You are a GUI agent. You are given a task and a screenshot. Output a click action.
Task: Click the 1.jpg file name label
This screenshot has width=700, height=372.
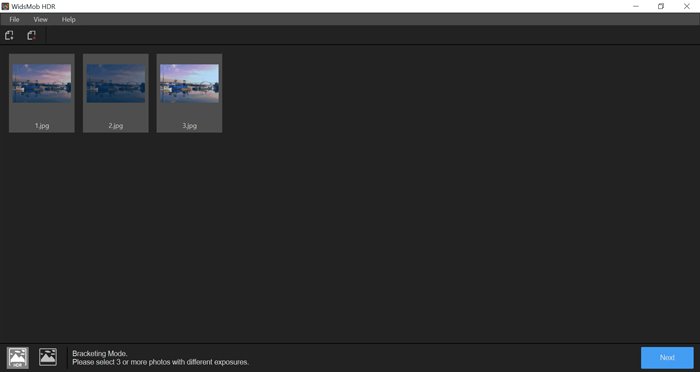pyautogui.click(x=42, y=126)
